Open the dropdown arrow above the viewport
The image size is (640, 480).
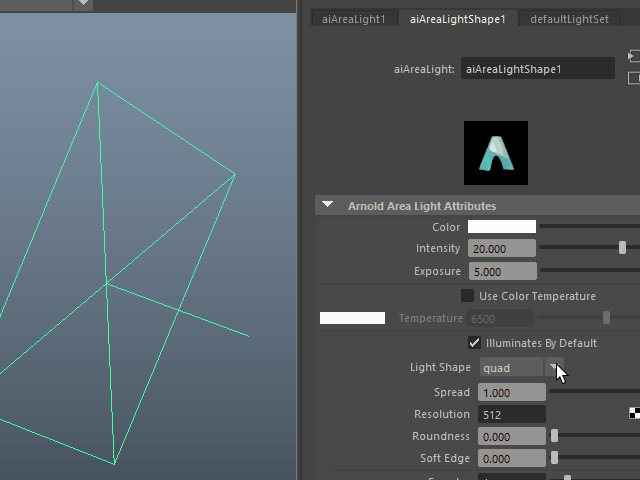click(x=84, y=4)
